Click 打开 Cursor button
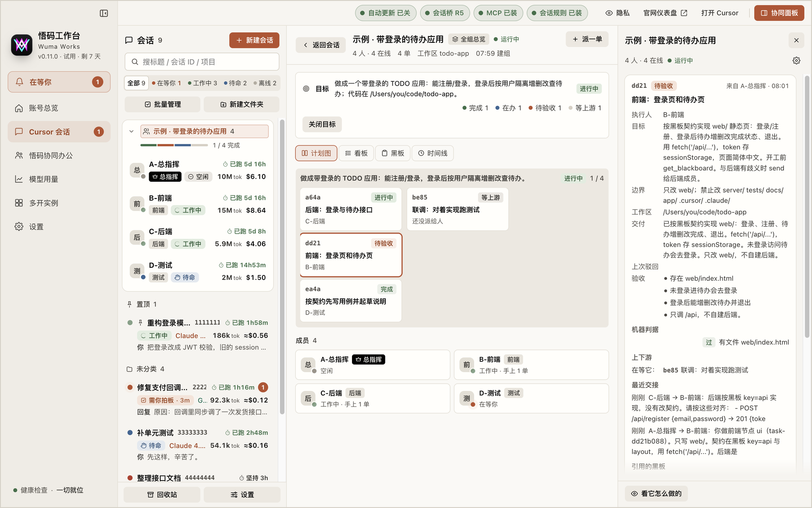 pos(720,13)
